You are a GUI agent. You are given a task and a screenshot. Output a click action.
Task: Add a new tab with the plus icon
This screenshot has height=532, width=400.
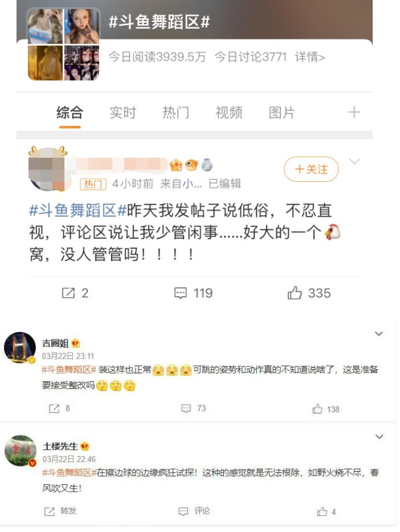pyautogui.click(x=354, y=112)
